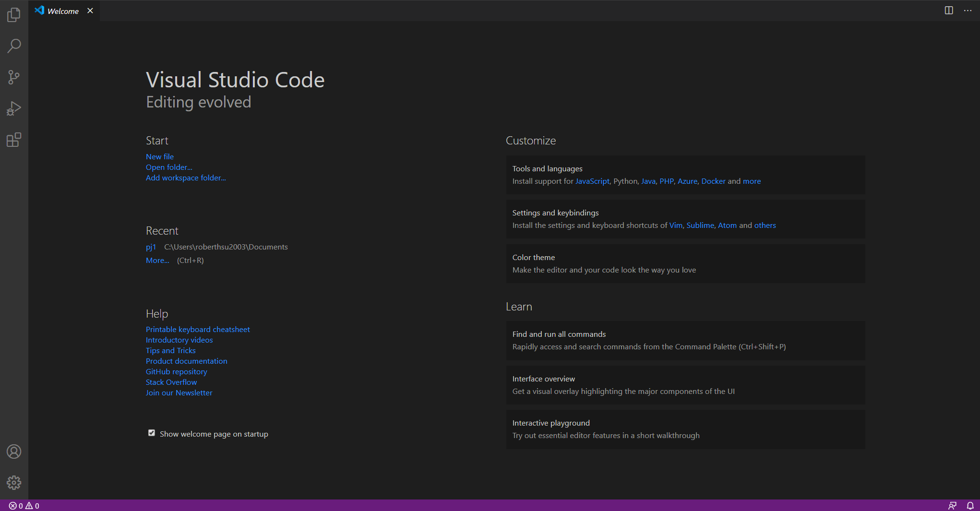Screen dimensions: 980x511
Task: Open Introductory videos link
Action: click(179, 340)
